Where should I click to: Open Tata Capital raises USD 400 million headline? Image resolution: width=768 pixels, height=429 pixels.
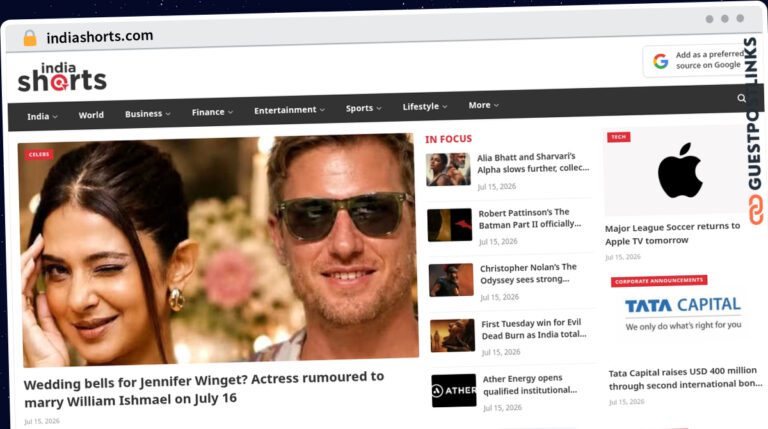(685, 379)
